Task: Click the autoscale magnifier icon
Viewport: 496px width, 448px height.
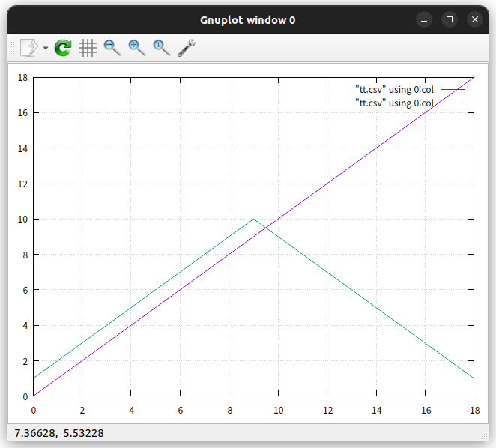Action: [x=162, y=48]
